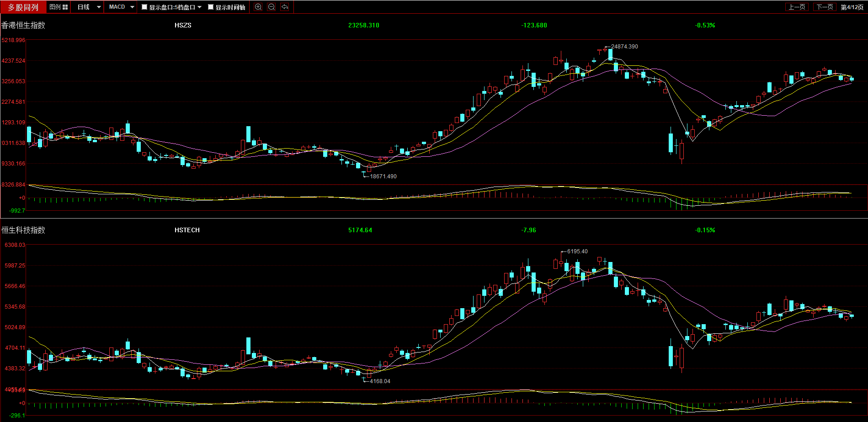
Task: Toggle the 显示盘口 checkbox
Action: (144, 7)
